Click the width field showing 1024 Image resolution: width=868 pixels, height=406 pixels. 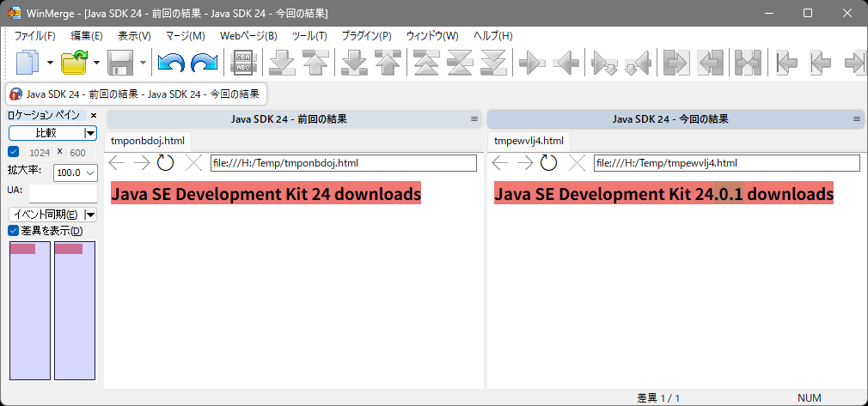tap(40, 153)
